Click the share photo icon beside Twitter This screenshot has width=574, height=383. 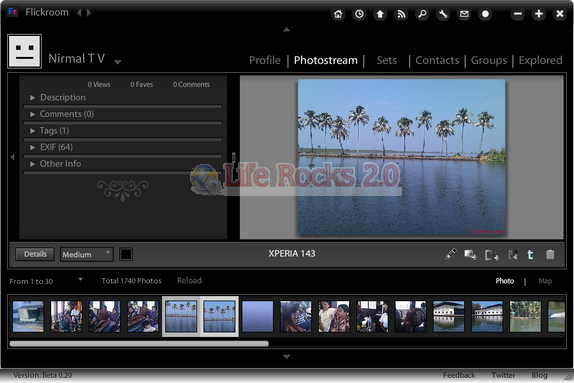(513, 254)
